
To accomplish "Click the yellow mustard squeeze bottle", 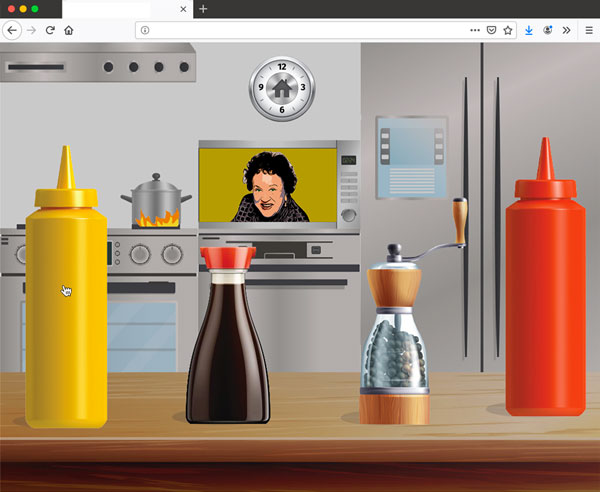I will click(x=66, y=300).
